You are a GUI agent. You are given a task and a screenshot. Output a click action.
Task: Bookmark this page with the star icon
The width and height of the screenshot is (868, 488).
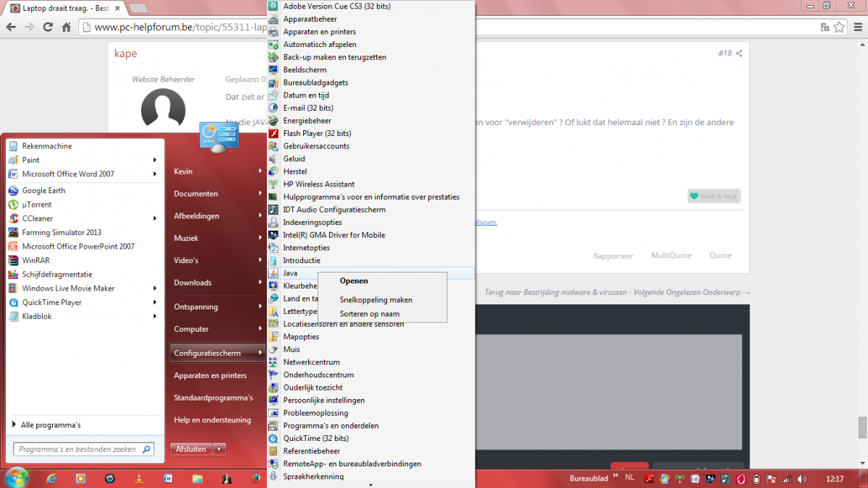click(839, 27)
